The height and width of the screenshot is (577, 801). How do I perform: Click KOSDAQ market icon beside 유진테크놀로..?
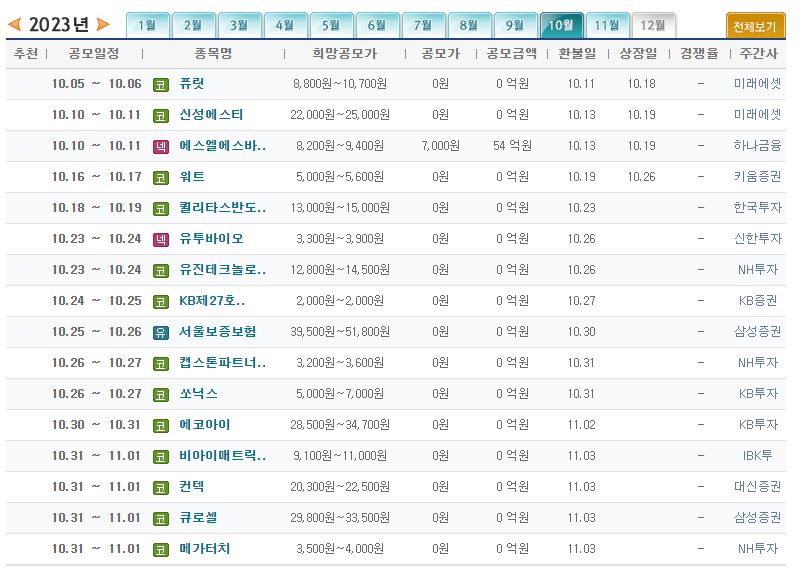point(161,271)
